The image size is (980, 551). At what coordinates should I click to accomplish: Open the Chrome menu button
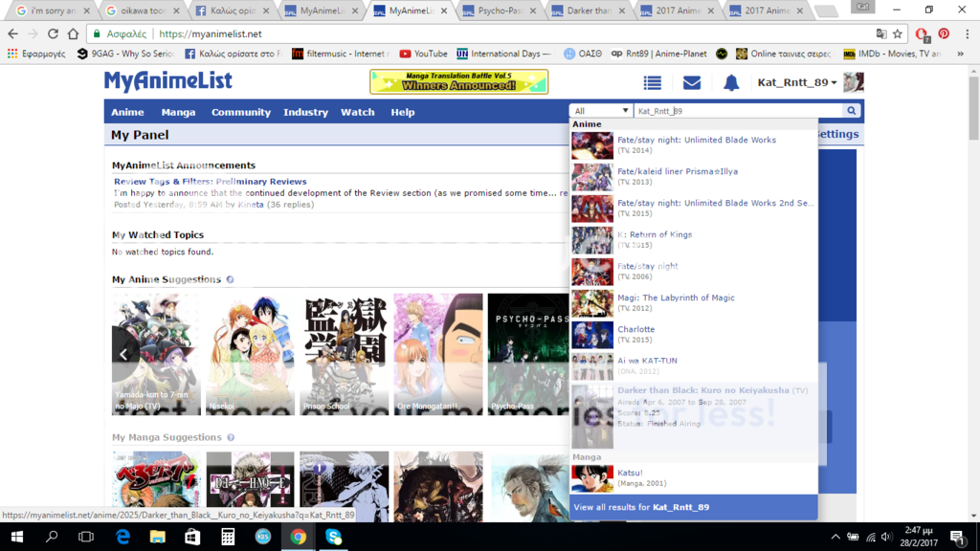click(966, 33)
